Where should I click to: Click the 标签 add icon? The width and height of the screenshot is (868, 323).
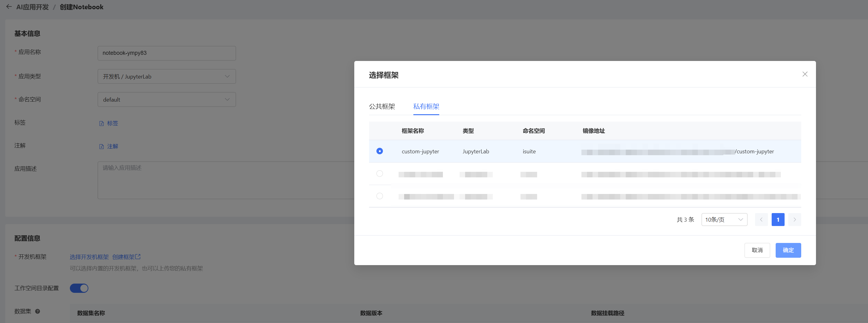click(102, 123)
